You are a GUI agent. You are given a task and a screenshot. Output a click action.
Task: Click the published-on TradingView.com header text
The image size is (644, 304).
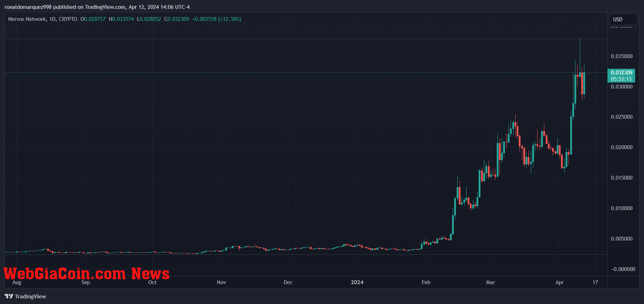pyautogui.click(x=97, y=7)
